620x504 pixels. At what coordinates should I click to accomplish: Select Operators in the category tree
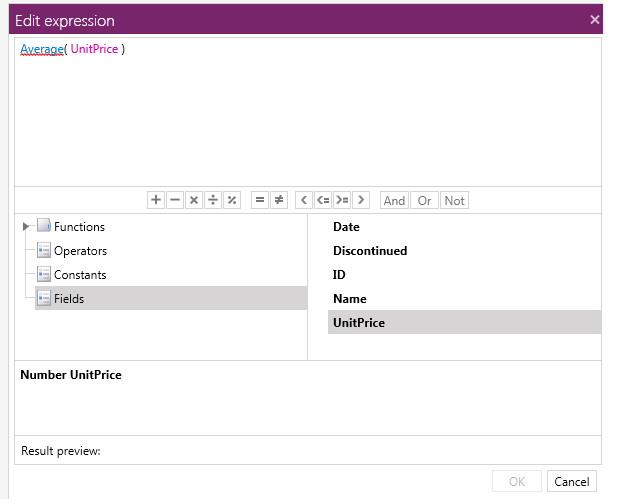click(x=80, y=251)
